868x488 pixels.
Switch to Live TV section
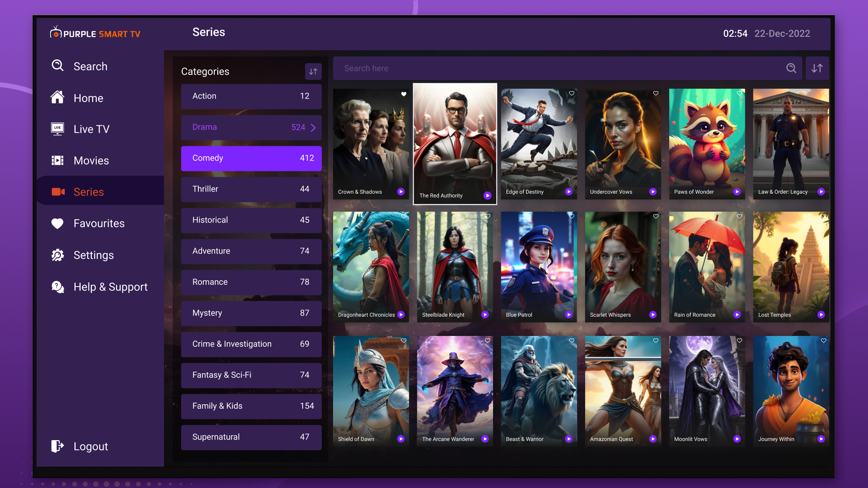tap(91, 129)
